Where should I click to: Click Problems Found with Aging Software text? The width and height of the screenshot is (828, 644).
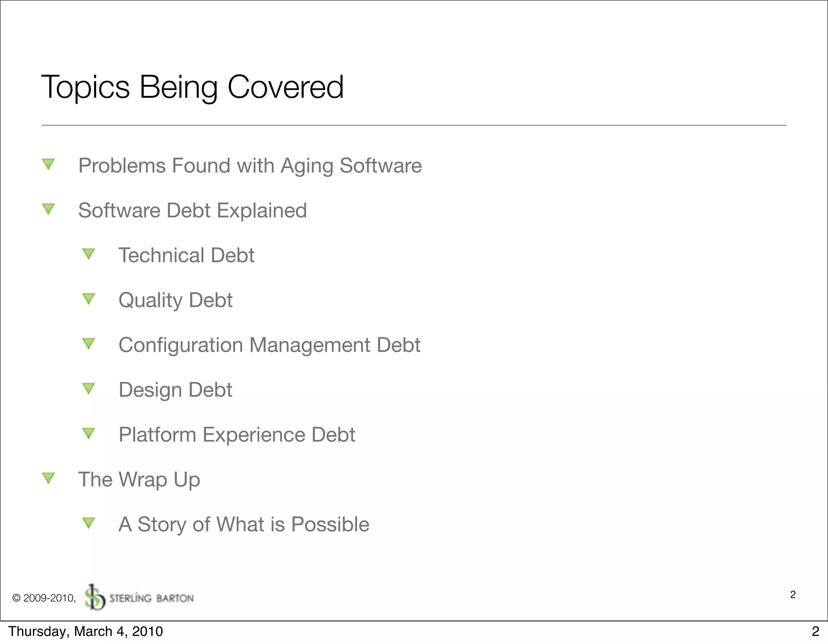[x=250, y=166]
